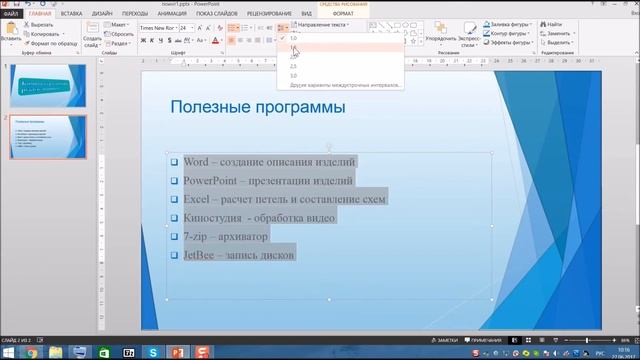Toggle center text alignment
Image resolution: width=640 pixels, height=360 pixels.
[x=240, y=40]
